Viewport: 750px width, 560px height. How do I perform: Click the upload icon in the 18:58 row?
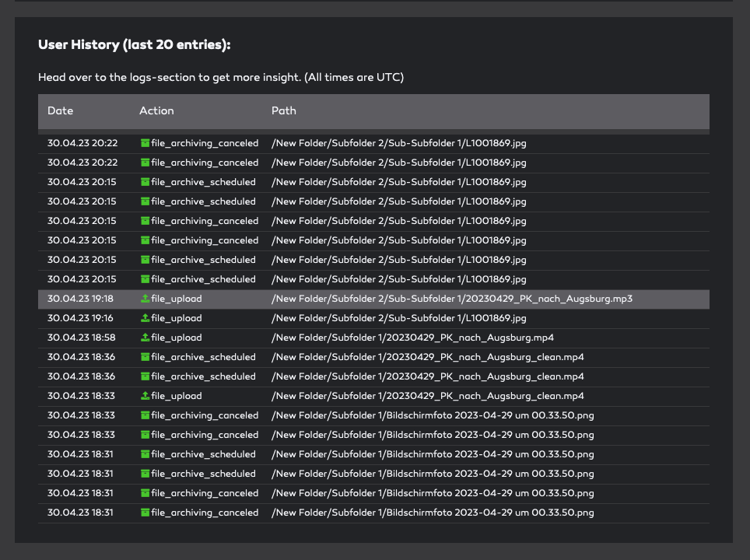145,338
